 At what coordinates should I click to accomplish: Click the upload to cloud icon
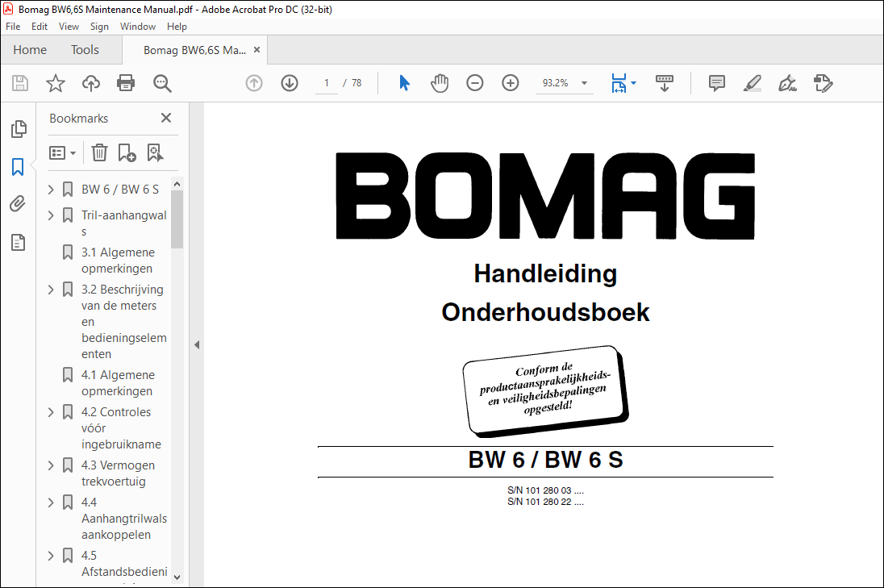click(x=91, y=83)
